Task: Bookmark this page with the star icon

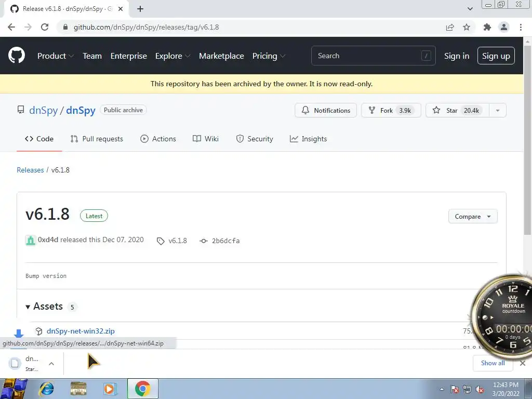Action: coord(467,27)
